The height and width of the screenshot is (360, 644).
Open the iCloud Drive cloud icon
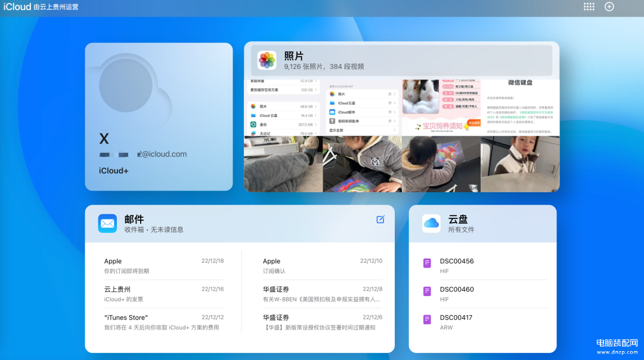point(431,223)
